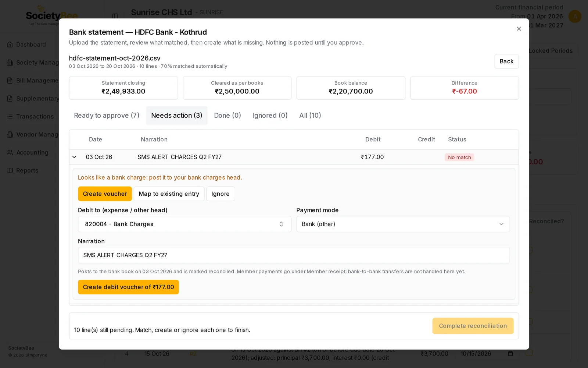Click the Reports book icon
This screenshot has height=368, width=588.
[10, 170]
